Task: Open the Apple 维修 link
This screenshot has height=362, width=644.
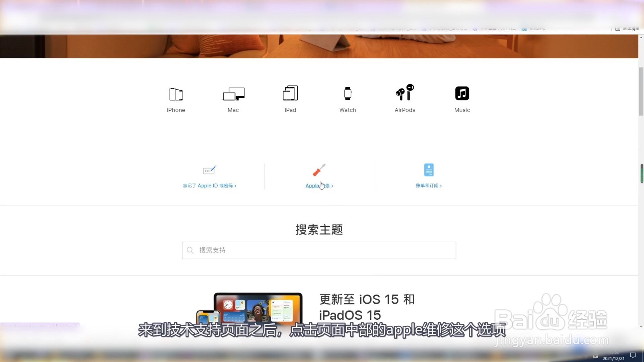Action: click(319, 186)
